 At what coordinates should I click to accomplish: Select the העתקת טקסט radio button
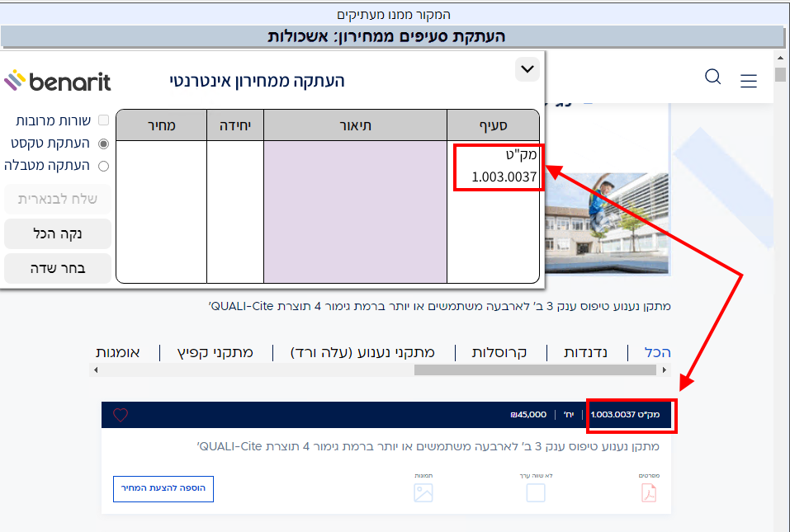coord(104,143)
